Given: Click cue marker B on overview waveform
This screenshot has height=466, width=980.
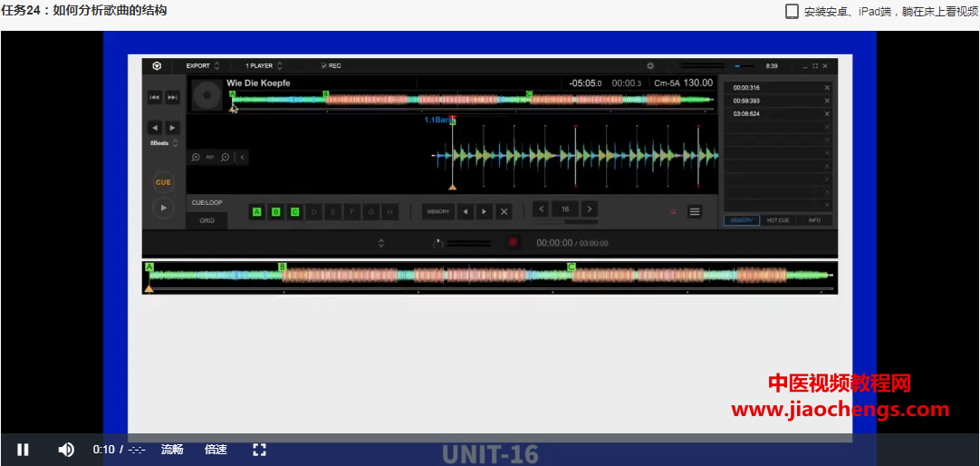Looking at the screenshot, I should pyautogui.click(x=326, y=93).
